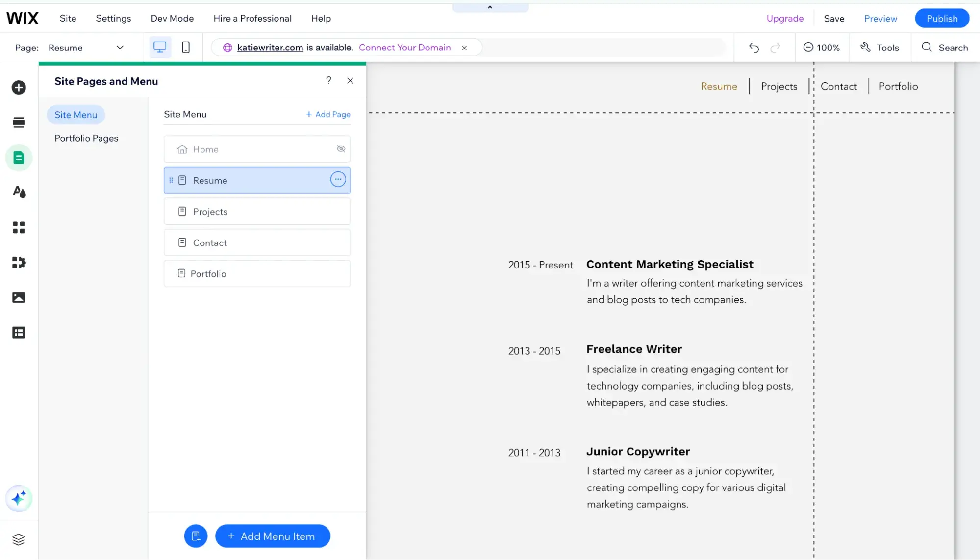Screen dimensions: 980x560
Task: Open the Layers icon at bottom left
Action: pos(19,539)
